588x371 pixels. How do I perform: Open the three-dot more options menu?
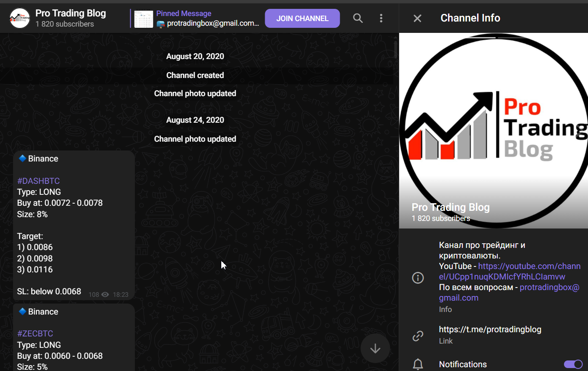[x=381, y=18]
